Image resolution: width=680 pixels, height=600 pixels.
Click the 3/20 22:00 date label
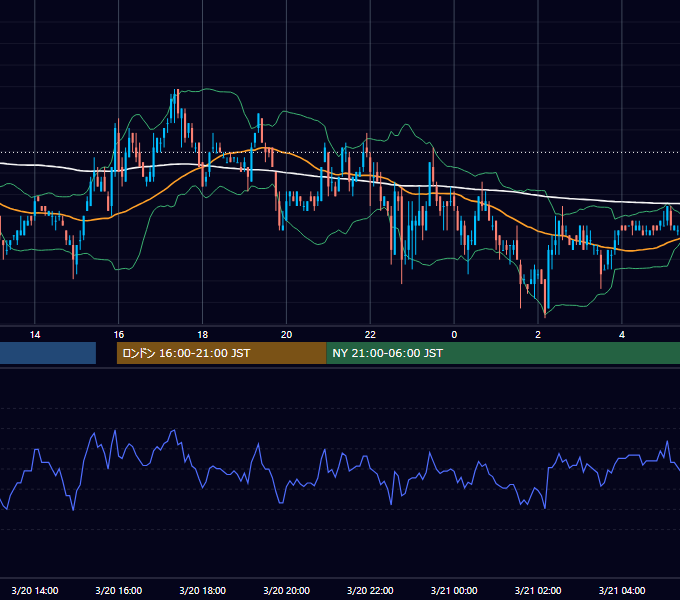[370, 590]
